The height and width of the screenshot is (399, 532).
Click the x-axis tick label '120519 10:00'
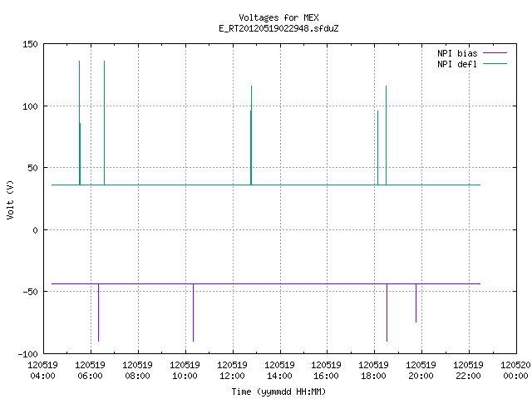(185, 371)
